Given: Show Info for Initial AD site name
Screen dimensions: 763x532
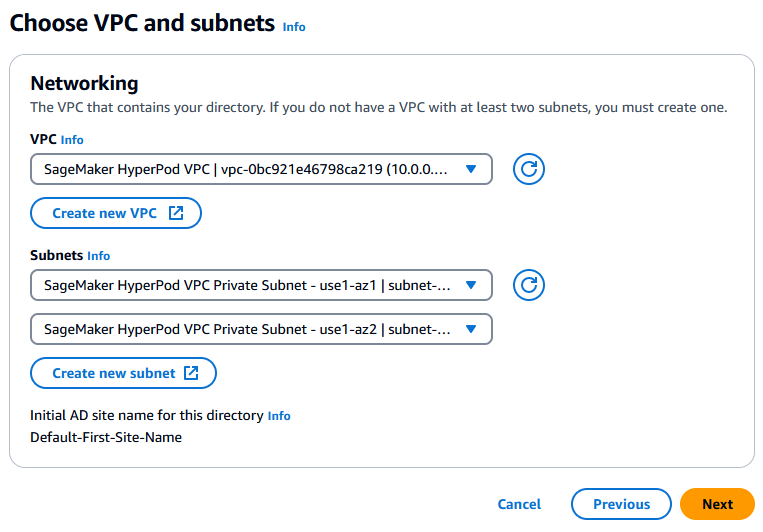Looking at the screenshot, I should (x=279, y=416).
